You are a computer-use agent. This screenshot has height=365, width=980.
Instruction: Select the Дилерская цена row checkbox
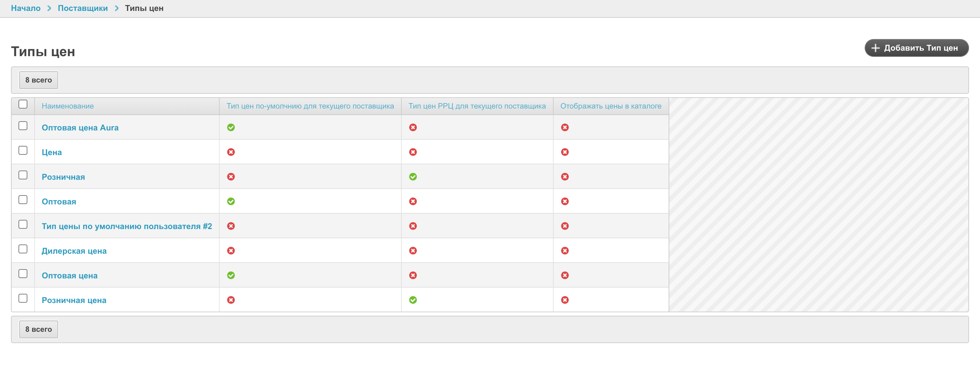point(23,249)
